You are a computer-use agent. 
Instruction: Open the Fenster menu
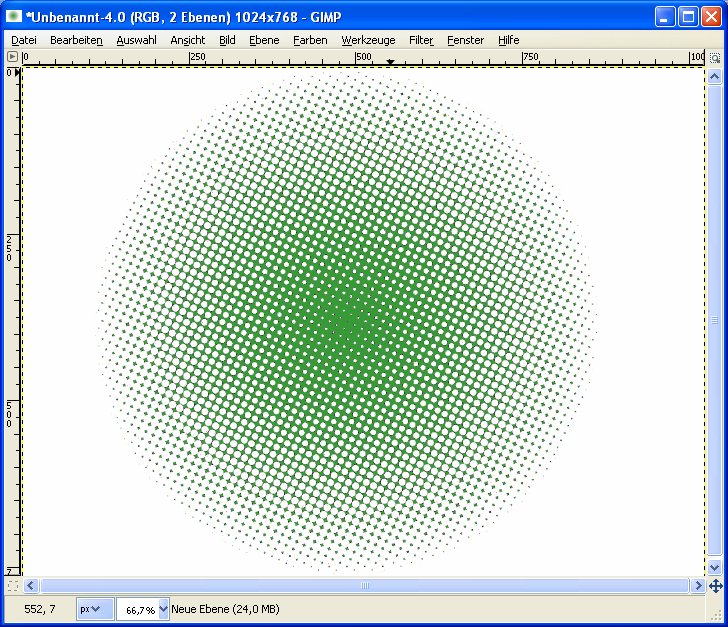click(465, 40)
